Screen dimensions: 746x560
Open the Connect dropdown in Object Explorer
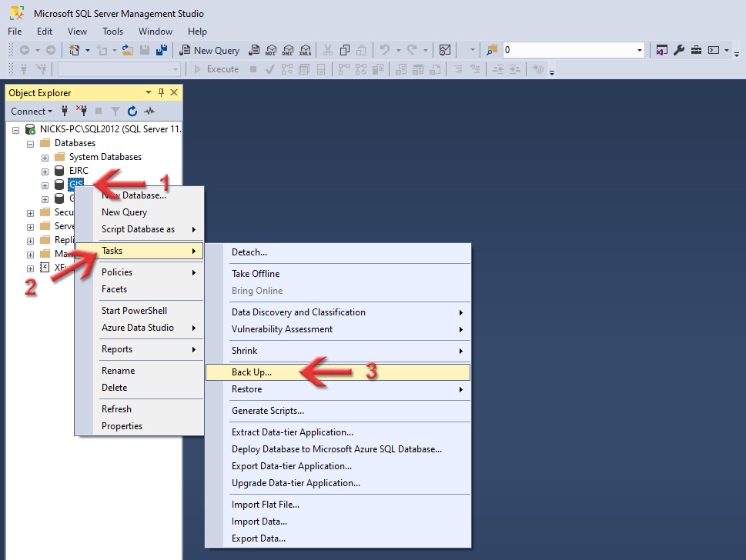coord(32,112)
